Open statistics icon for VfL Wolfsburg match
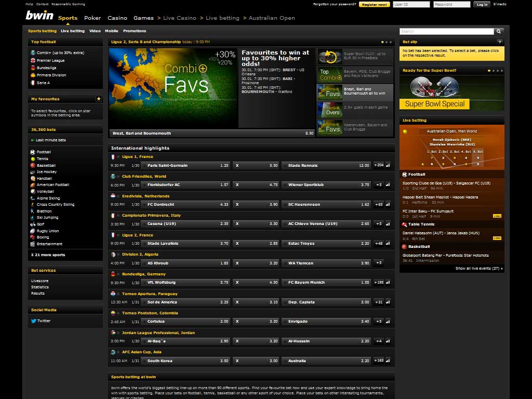The height and width of the screenshot is (399, 532). coord(388,282)
